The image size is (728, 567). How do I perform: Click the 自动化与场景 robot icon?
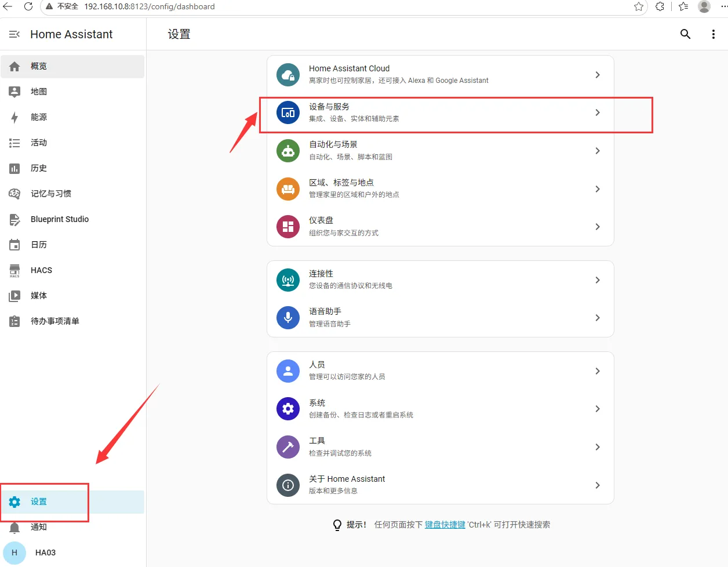288,151
